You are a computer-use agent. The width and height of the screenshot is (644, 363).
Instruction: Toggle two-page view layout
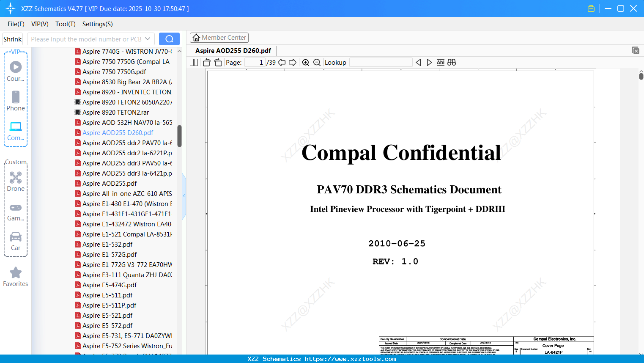[194, 63]
